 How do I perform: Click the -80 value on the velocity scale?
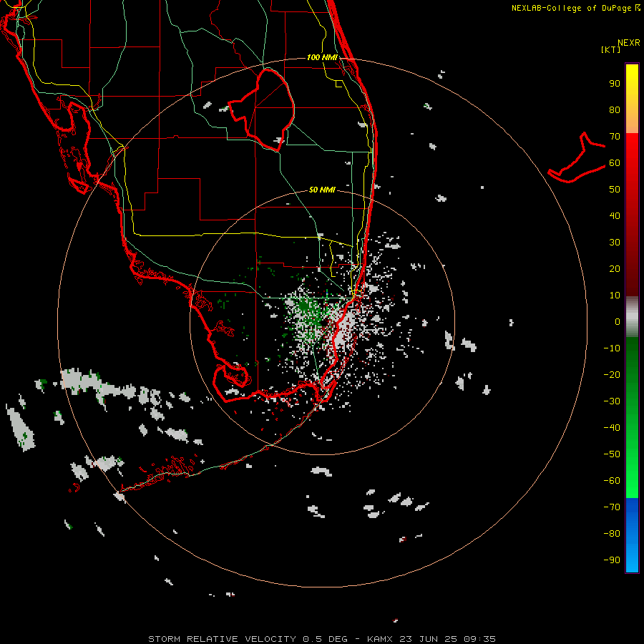[x=612, y=534]
